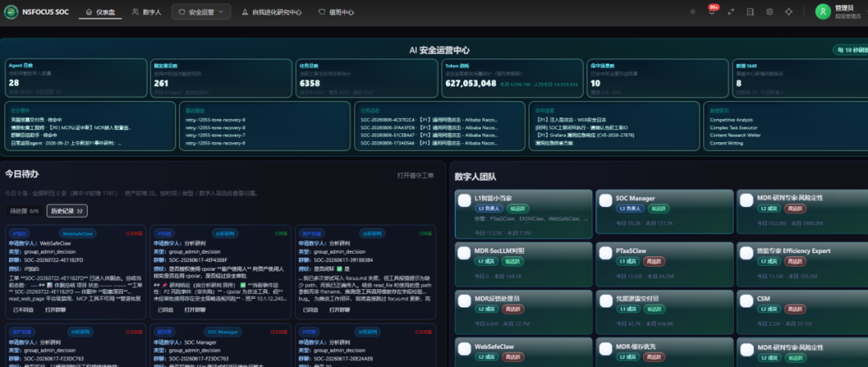Click Grafana 漏洞应急响应 CVE-2026-27876 entry
This screenshot has width=868, height=367.
pyautogui.click(x=584, y=135)
